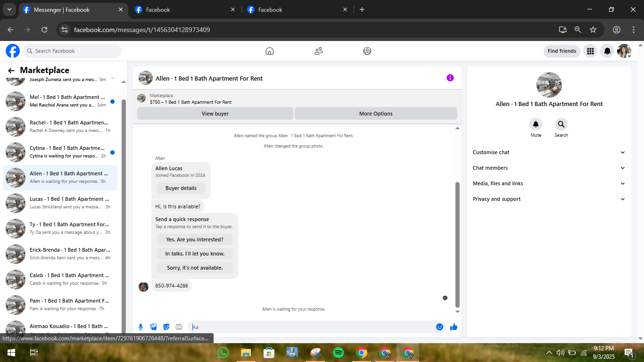Click the Search Facebook field
The width and height of the screenshot is (644, 362).
pyautogui.click(x=72, y=51)
